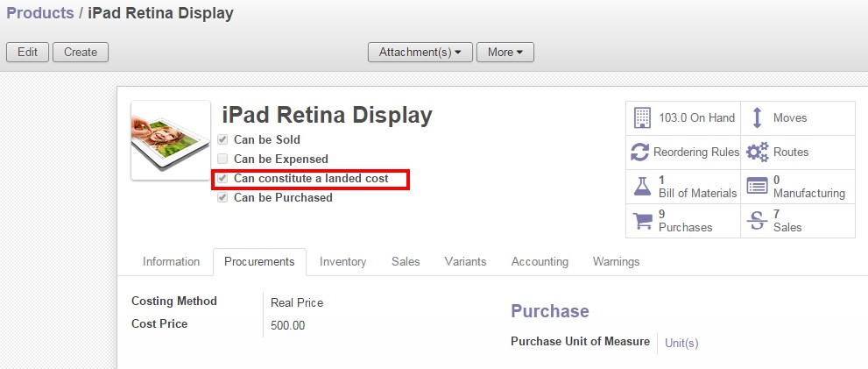Click the Moves up-down arrow icon
This screenshot has width=868, height=369.
coord(757,118)
